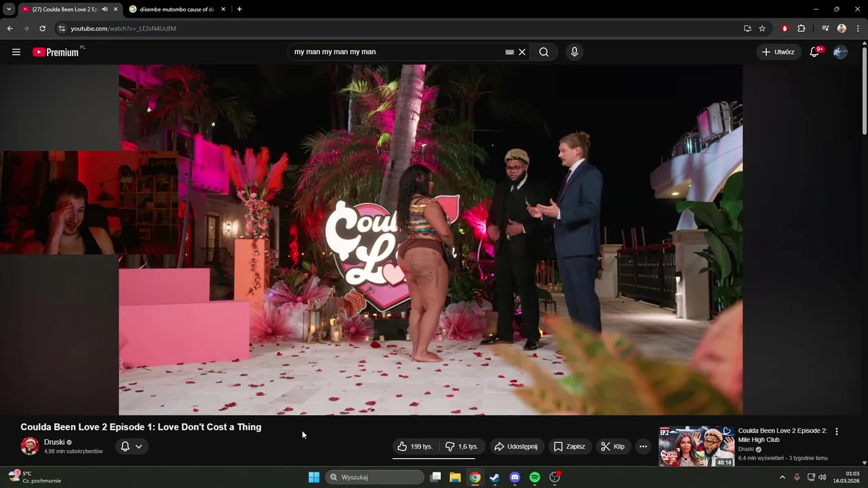Image resolution: width=868 pixels, height=488 pixels.
Task: Open Spotify from taskbar
Action: pyautogui.click(x=534, y=477)
